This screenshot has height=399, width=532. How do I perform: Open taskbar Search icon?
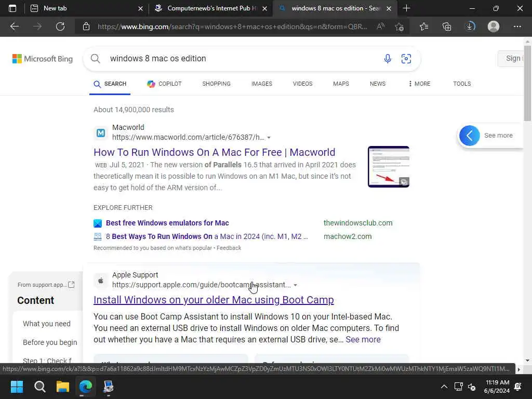click(39, 387)
